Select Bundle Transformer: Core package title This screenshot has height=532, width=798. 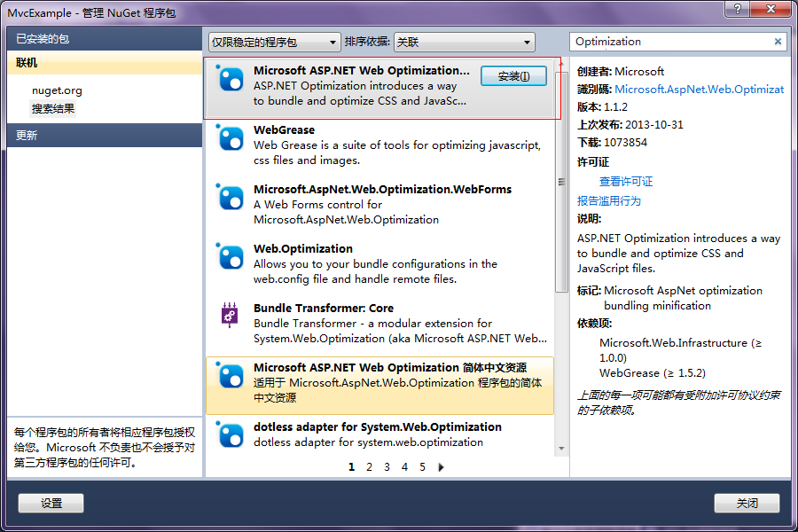[324, 308]
